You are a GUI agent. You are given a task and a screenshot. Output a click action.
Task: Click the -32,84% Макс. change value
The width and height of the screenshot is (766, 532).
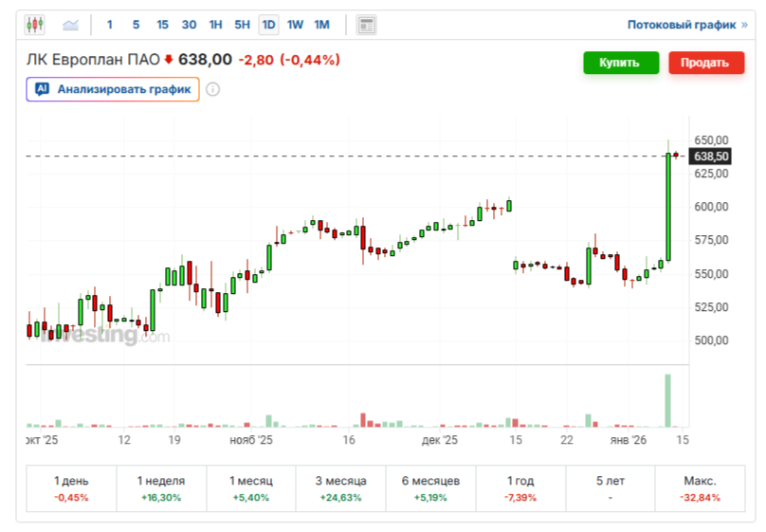tap(700, 498)
